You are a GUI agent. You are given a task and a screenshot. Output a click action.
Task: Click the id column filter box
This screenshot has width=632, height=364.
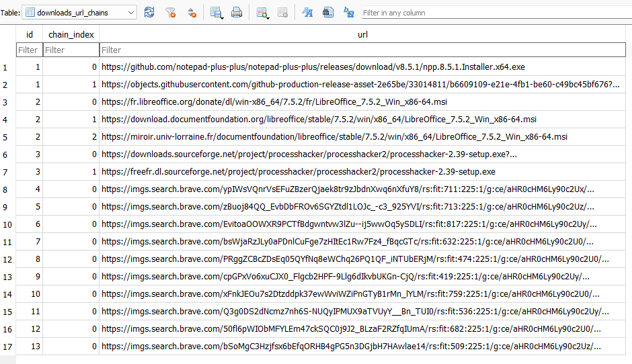30,50
